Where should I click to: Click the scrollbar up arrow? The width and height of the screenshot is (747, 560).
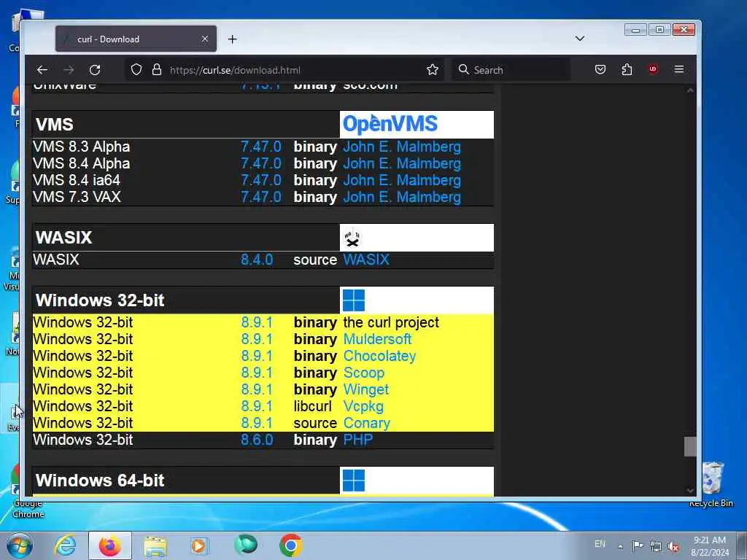coord(690,90)
